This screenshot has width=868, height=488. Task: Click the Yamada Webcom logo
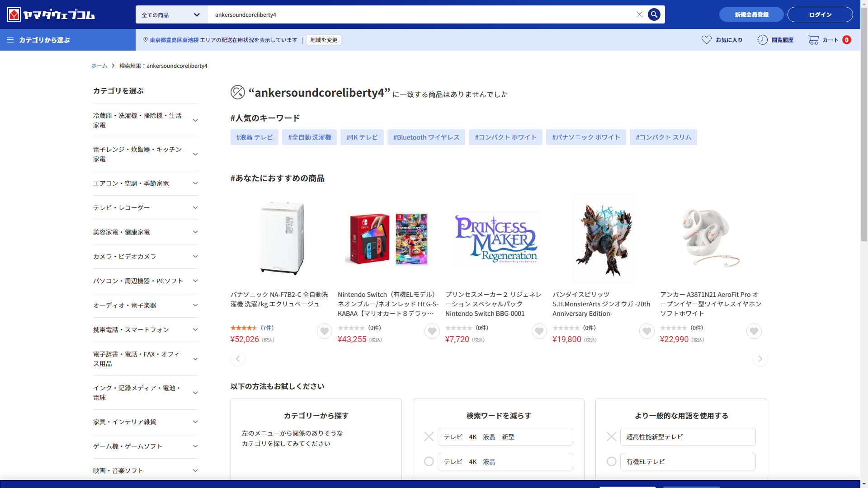pos(51,14)
